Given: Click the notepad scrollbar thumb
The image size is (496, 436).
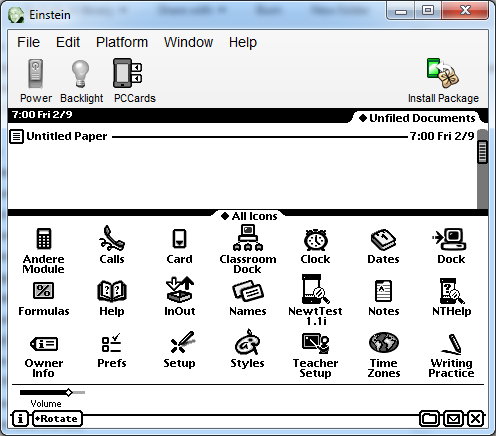Looking at the screenshot, I should click(482, 152).
